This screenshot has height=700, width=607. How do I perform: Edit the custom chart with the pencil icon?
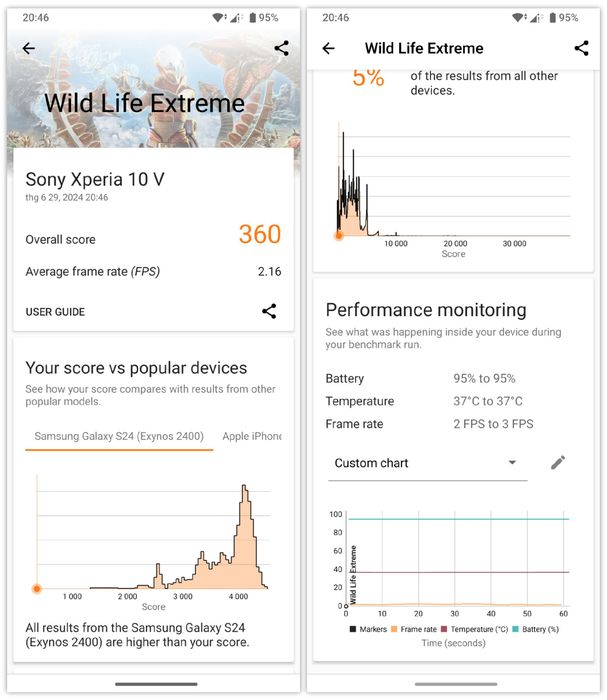click(x=558, y=462)
